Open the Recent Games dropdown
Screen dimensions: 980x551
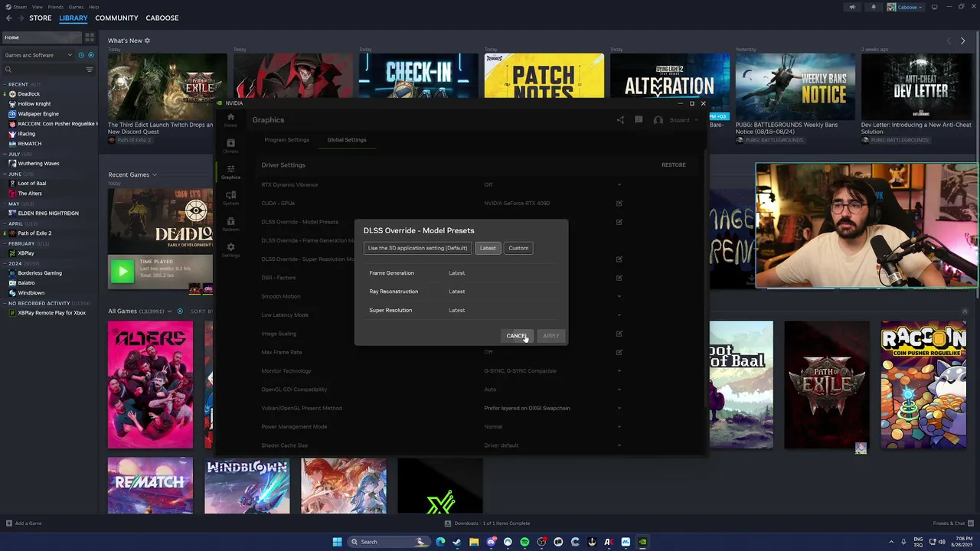132,175
